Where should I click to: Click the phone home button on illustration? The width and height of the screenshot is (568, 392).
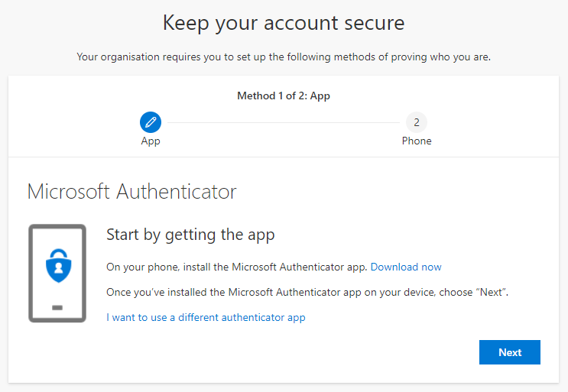pos(57,307)
